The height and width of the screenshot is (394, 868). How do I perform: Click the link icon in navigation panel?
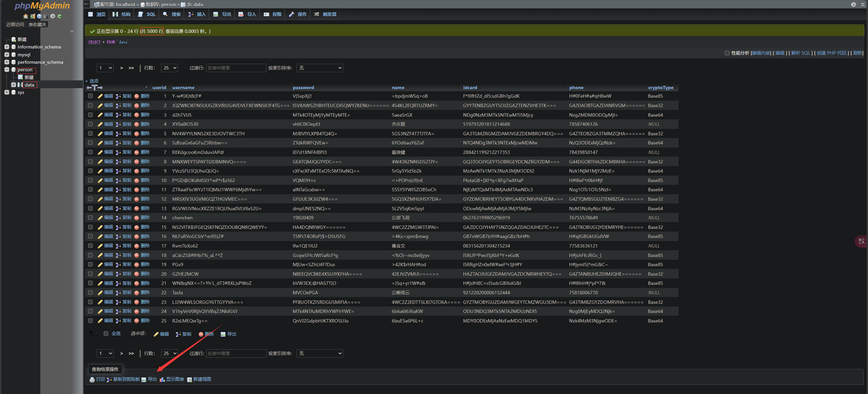click(72, 32)
